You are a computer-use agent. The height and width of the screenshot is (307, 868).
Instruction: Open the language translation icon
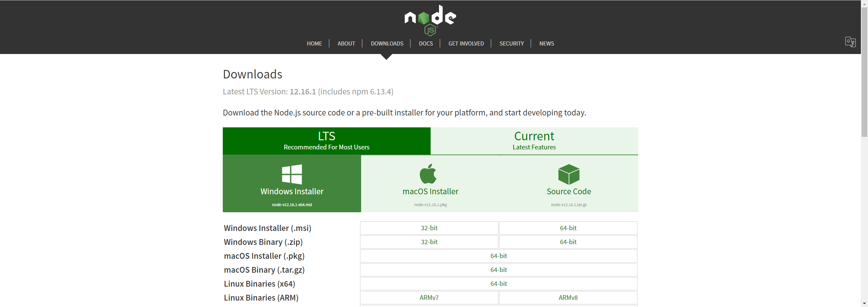850,42
